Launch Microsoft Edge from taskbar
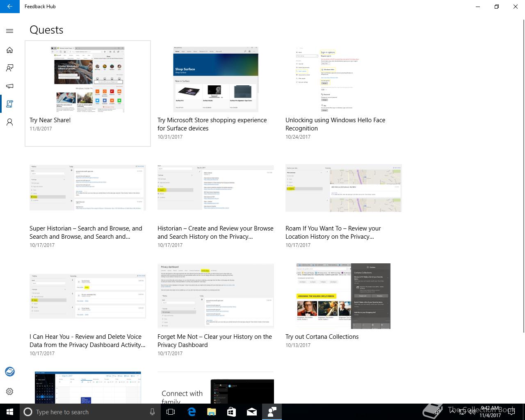The width and height of the screenshot is (525, 420). click(191, 412)
